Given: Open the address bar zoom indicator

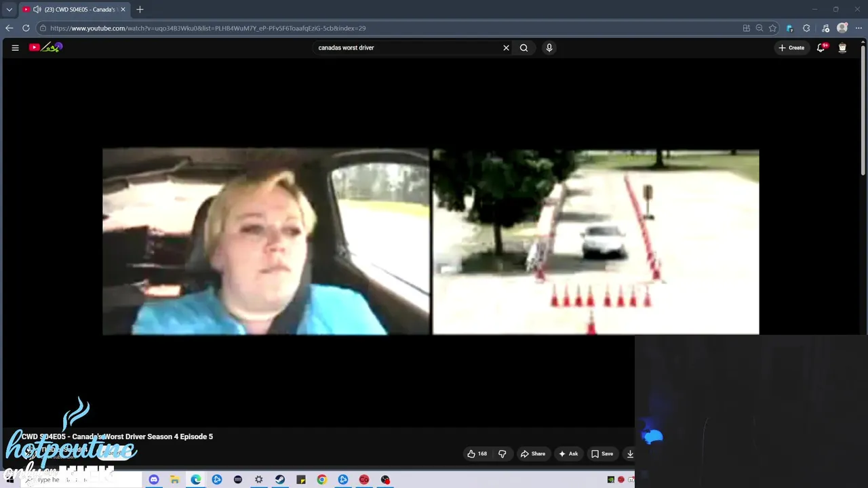Looking at the screenshot, I should pyautogui.click(x=759, y=28).
